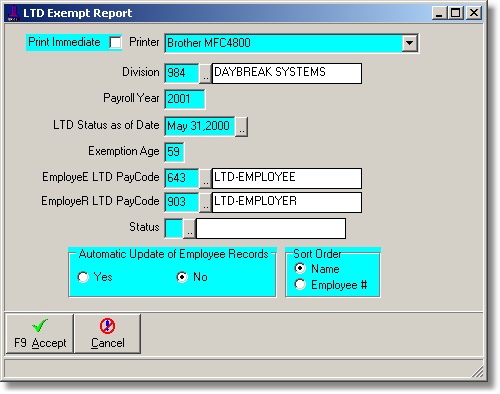Minimize the LTD Exempt Report window
The image size is (500, 394).
(x=439, y=13)
